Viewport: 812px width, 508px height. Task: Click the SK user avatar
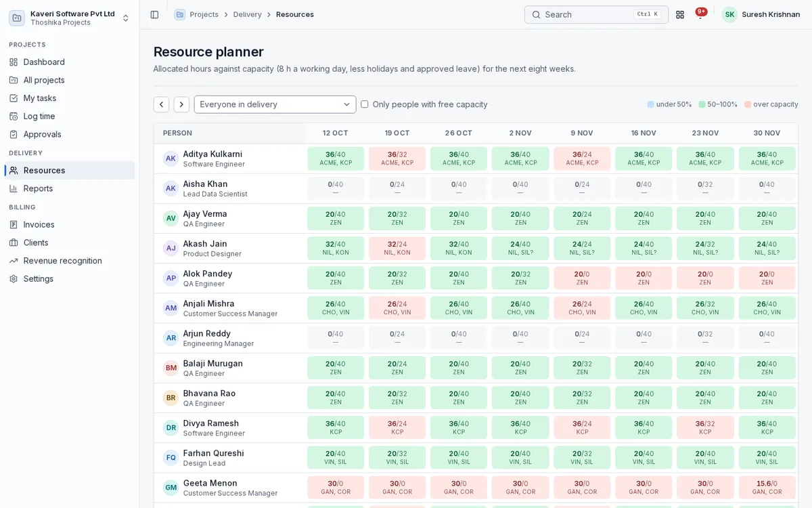729,14
